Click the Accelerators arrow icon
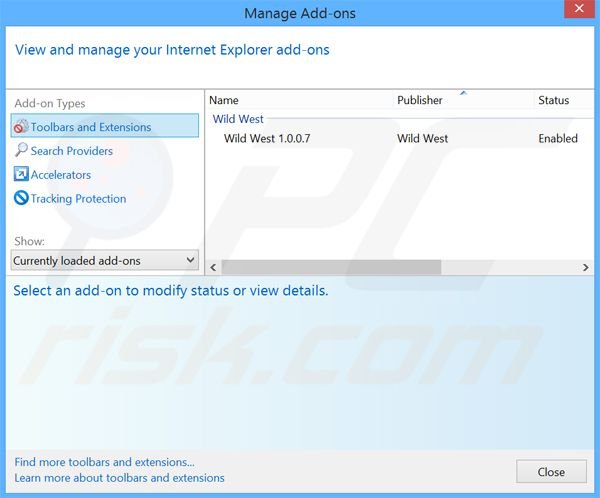600x498 pixels. [21, 175]
